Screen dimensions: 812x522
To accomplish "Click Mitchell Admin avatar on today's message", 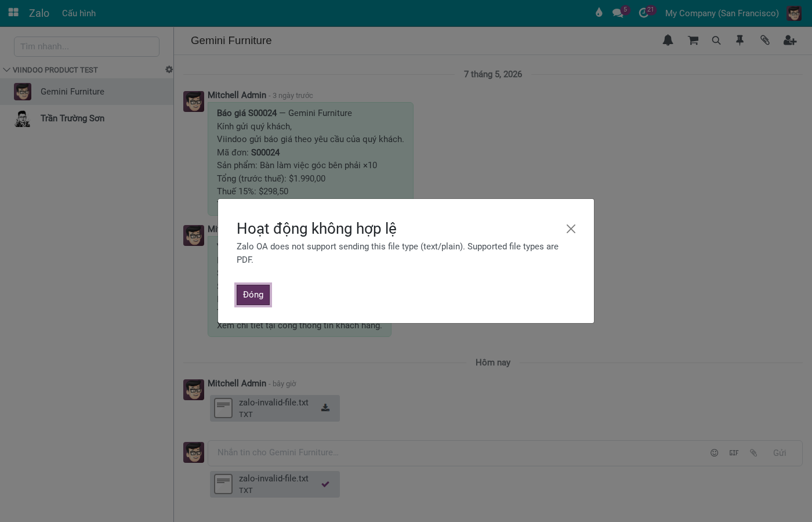I will point(194,390).
